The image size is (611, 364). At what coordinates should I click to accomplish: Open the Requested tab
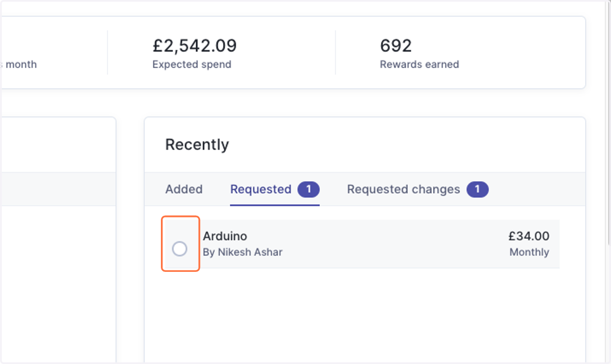pyautogui.click(x=261, y=189)
